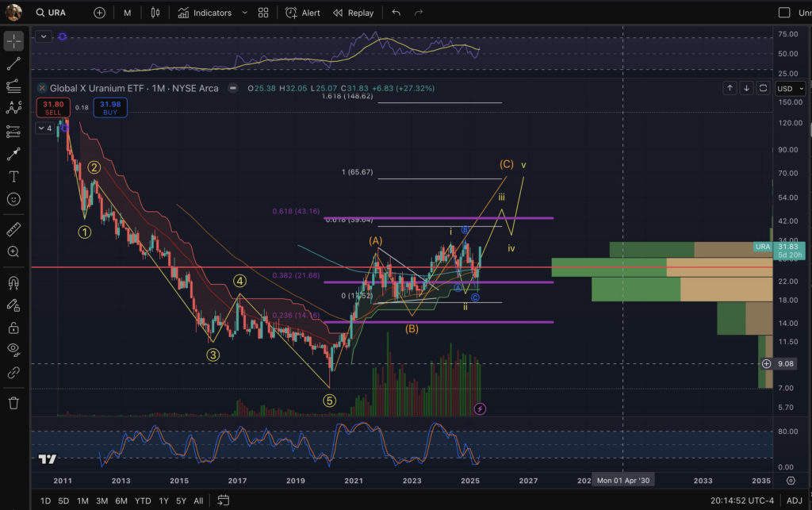Open indicator templates grid icon

pos(263,13)
